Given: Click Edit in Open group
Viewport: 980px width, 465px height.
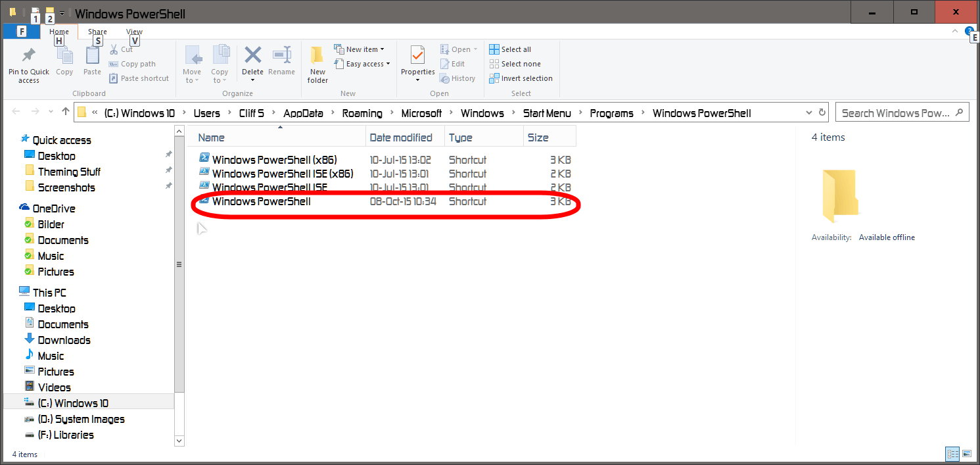Looking at the screenshot, I should pyautogui.click(x=452, y=64).
